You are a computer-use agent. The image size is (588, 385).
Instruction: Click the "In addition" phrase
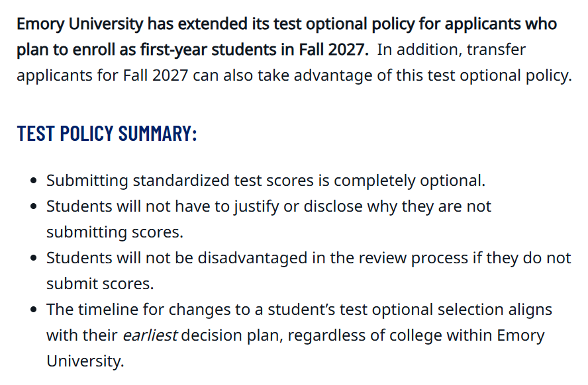[x=417, y=50]
